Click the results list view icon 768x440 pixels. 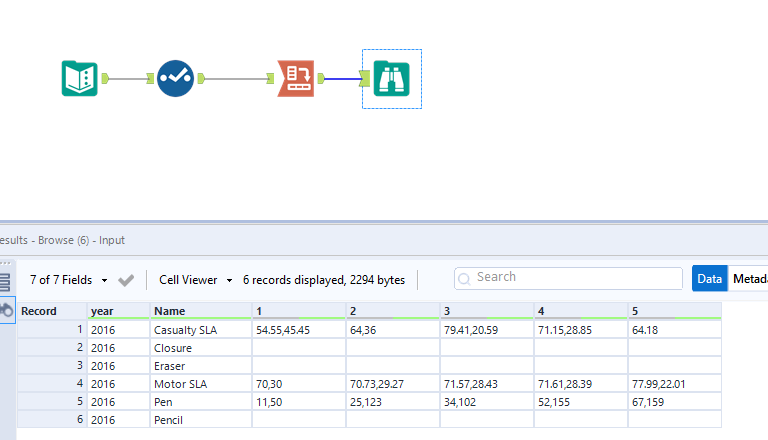(x=5, y=282)
